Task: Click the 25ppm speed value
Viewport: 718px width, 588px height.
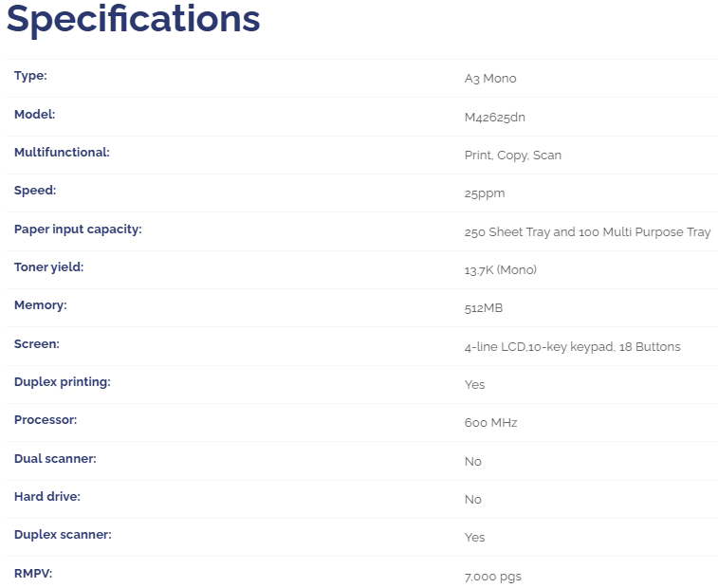Action: 485,193
